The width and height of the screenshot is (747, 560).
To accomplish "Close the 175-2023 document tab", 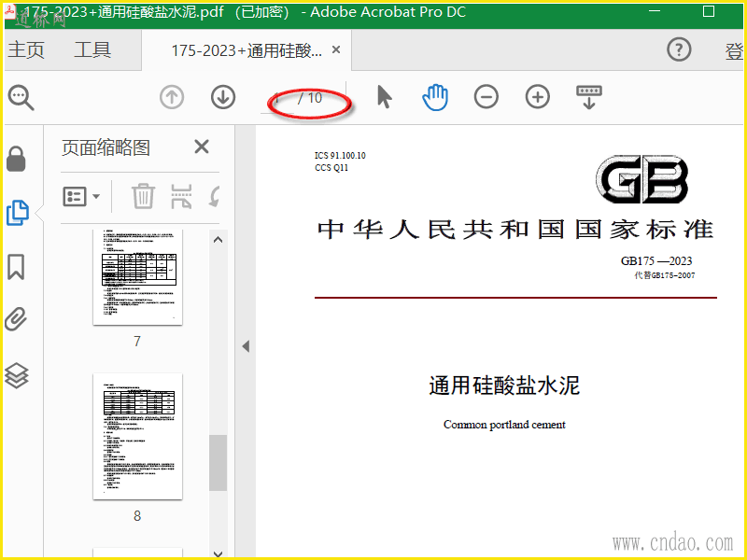I will 336,49.
